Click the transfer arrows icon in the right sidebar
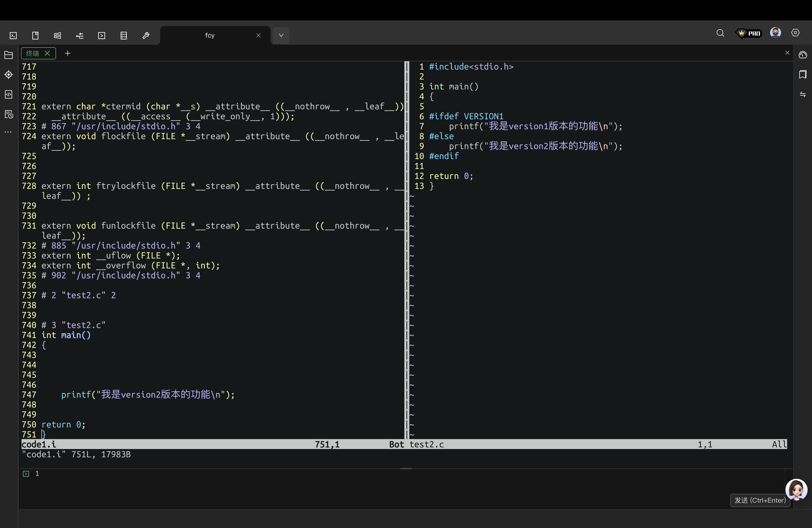Viewport: 812px width, 528px height. tap(803, 94)
